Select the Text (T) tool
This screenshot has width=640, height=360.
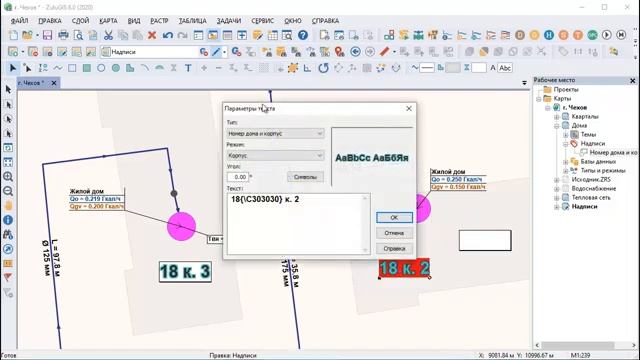coord(188,68)
